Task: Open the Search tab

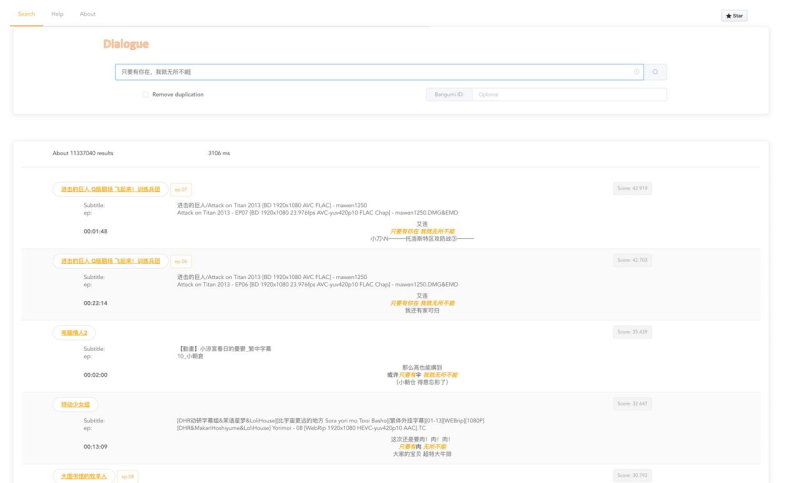Action: coord(26,14)
